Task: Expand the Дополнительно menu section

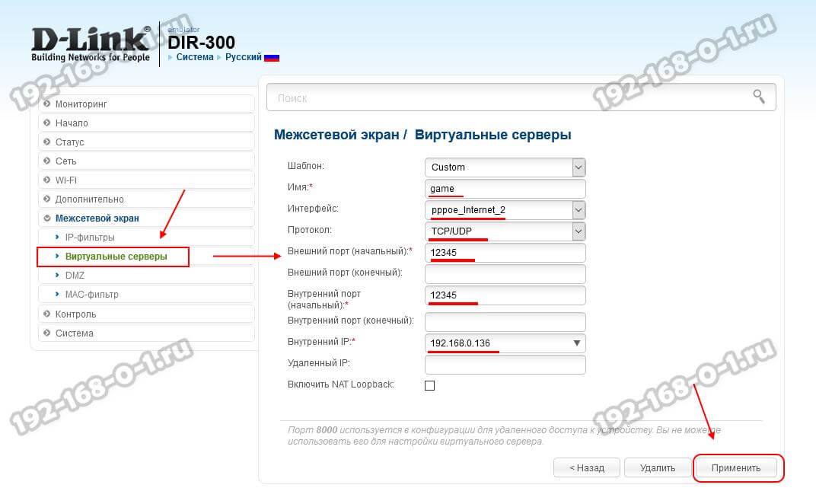Action: pos(146,199)
